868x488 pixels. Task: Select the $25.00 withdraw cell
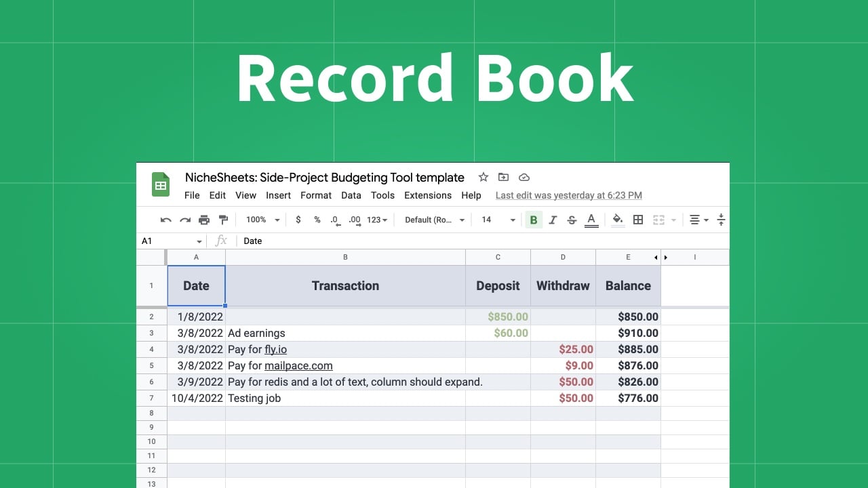[x=563, y=349]
